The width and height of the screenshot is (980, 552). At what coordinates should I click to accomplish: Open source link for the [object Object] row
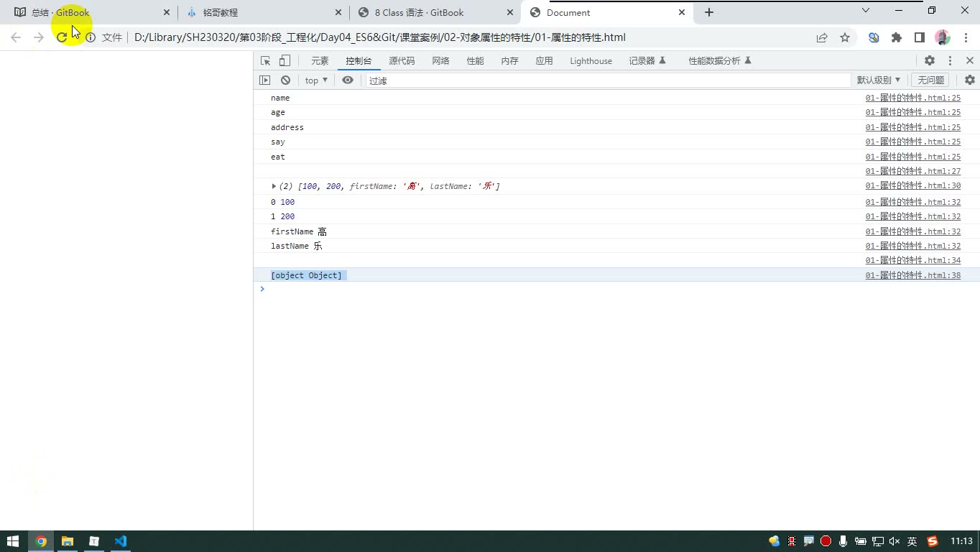click(x=912, y=275)
